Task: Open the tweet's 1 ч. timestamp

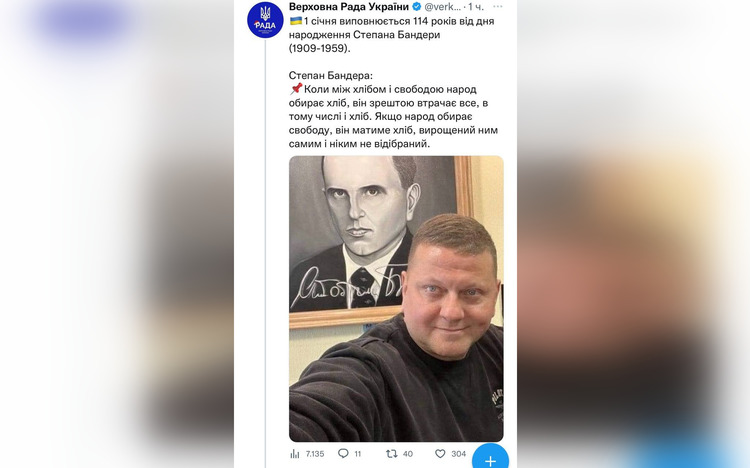Action: [x=476, y=7]
